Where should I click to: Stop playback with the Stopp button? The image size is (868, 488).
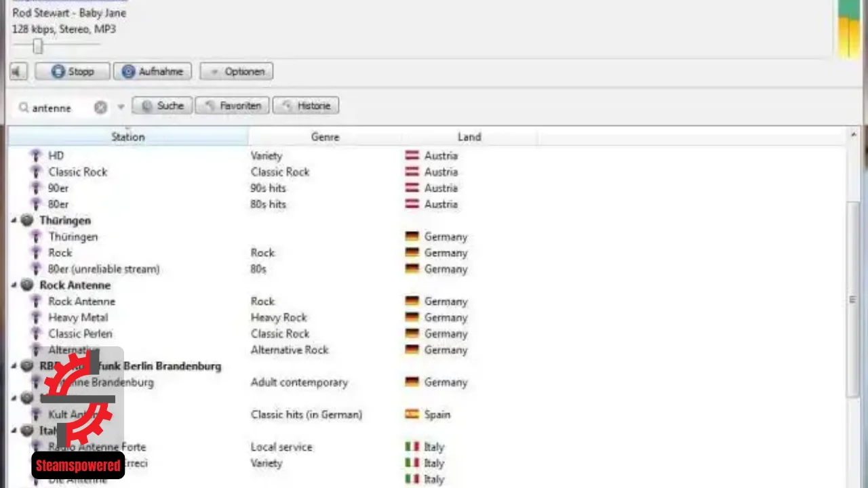[x=73, y=71]
